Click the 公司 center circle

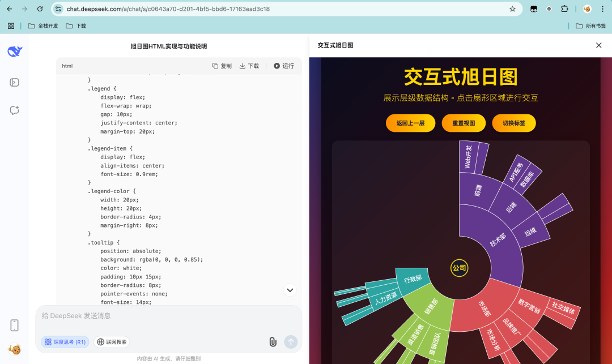click(x=460, y=268)
